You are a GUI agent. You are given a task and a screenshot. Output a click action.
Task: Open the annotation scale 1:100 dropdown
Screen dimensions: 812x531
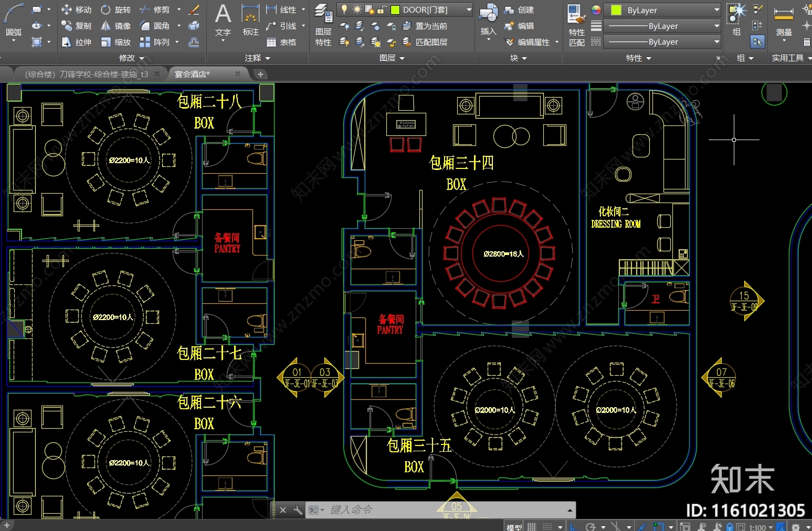click(761, 527)
